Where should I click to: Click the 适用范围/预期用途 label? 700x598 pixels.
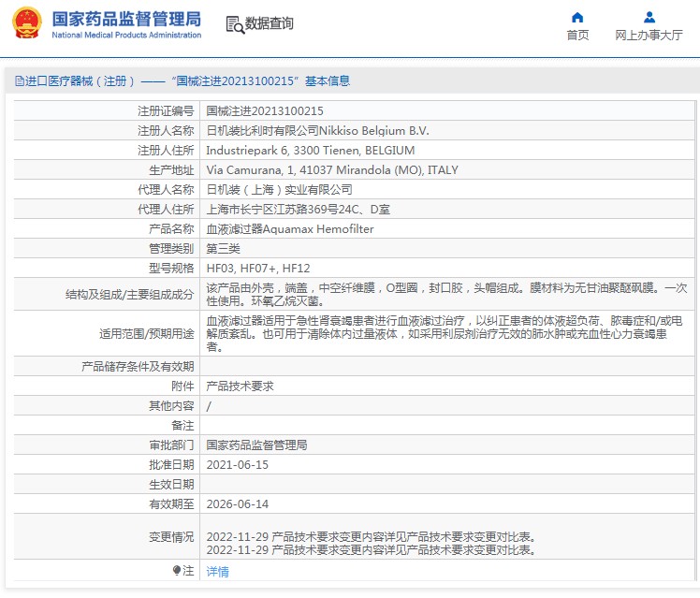click(146, 333)
